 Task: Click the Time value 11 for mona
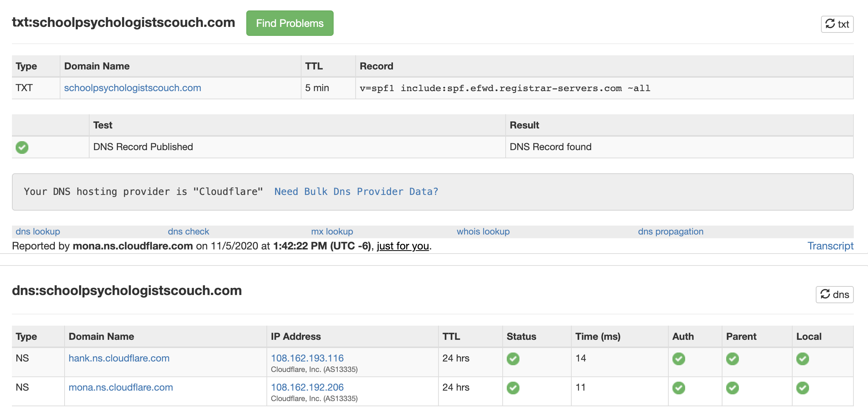coord(581,387)
